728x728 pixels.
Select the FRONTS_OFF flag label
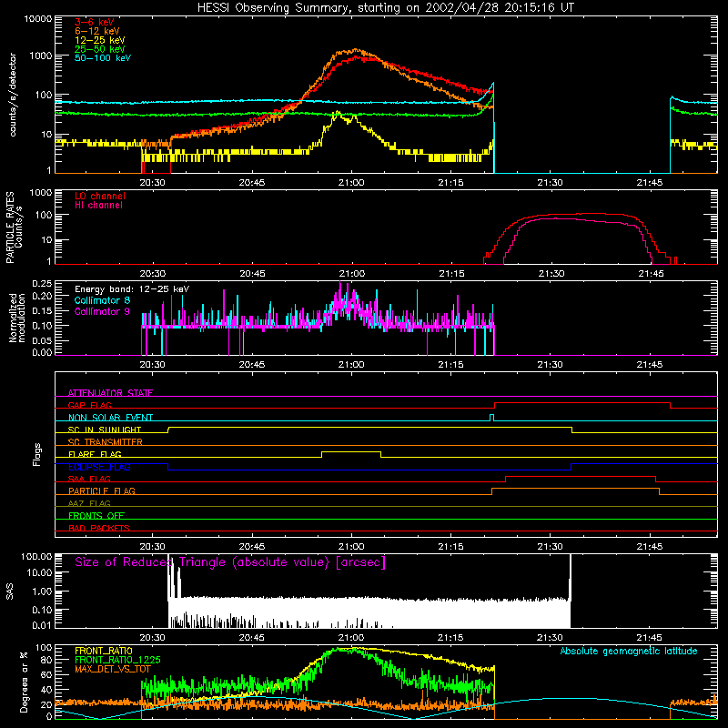click(96, 515)
